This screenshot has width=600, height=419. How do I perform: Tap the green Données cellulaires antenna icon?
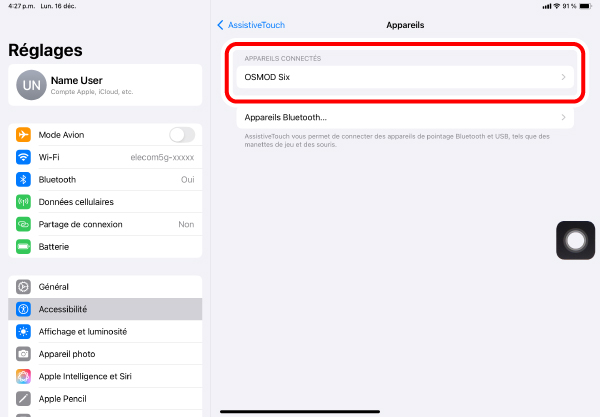coord(23,202)
